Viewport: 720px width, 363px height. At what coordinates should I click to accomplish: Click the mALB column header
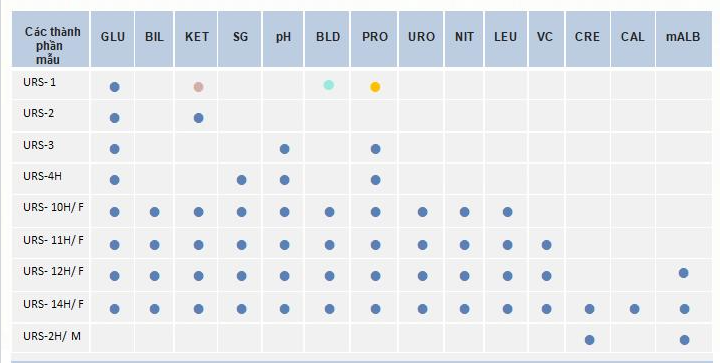(683, 37)
